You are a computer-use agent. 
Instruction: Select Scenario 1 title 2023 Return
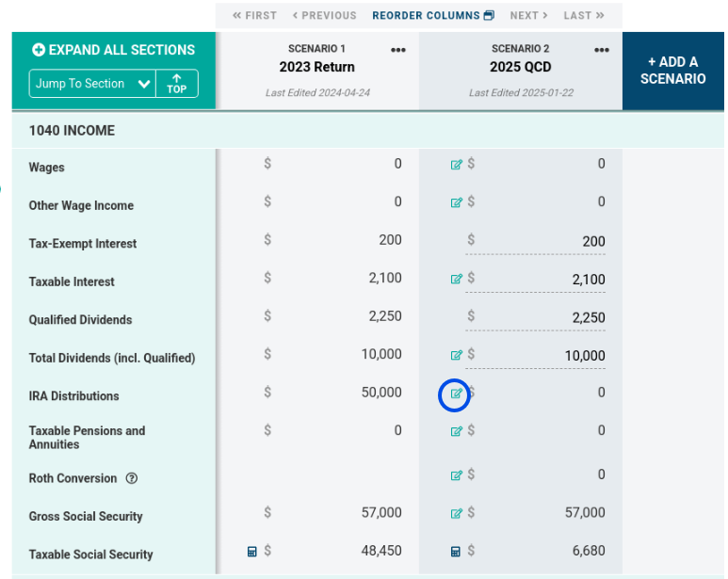pos(317,67)
